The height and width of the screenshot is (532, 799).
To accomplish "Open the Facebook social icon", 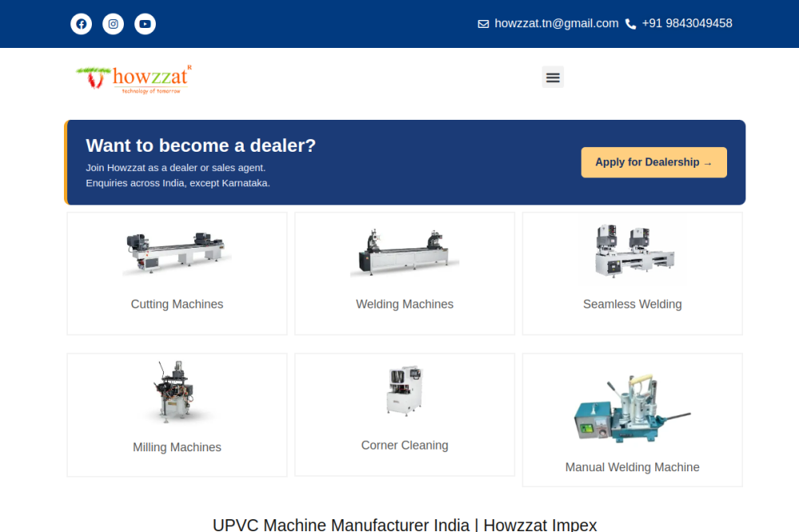I will pos(81,24).
